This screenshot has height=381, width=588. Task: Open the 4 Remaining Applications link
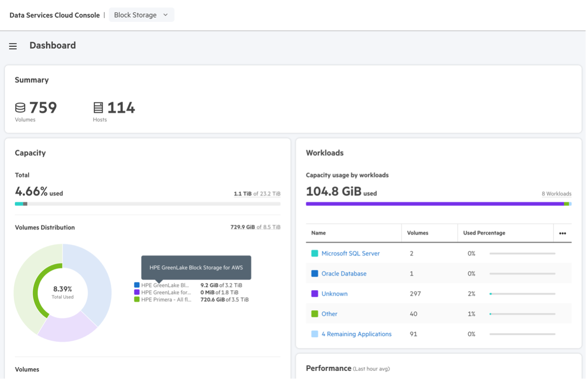(356, 334)
